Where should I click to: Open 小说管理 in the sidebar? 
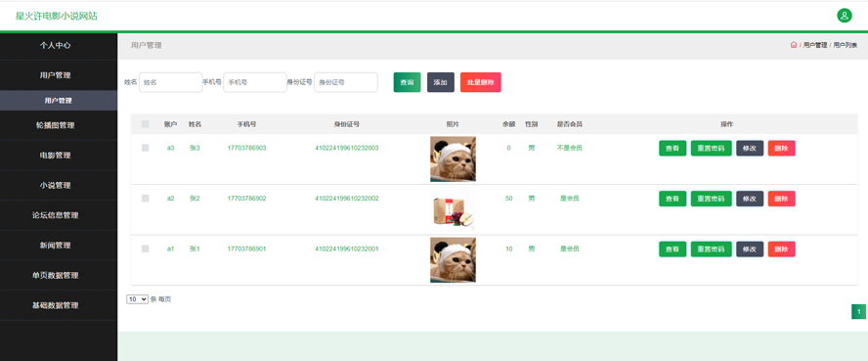tap(56, 186)
